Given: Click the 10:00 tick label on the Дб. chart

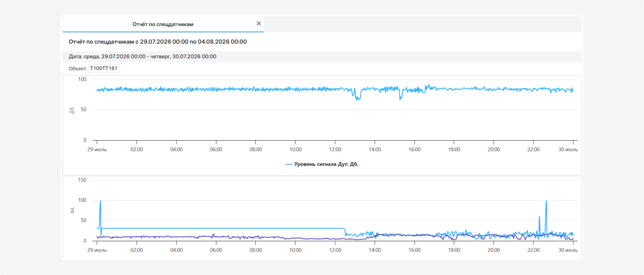Looking at the screenshot, I should tap(296, 150).
